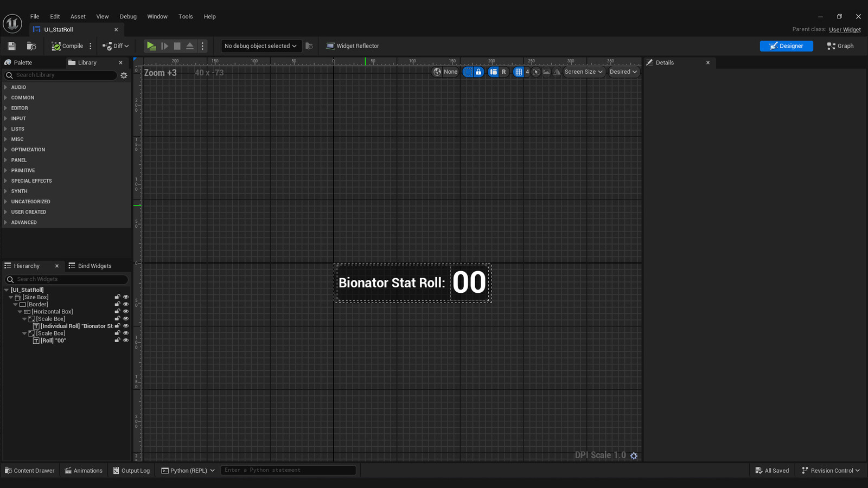Click the Eject icon in toolbar

click(190, 46)
